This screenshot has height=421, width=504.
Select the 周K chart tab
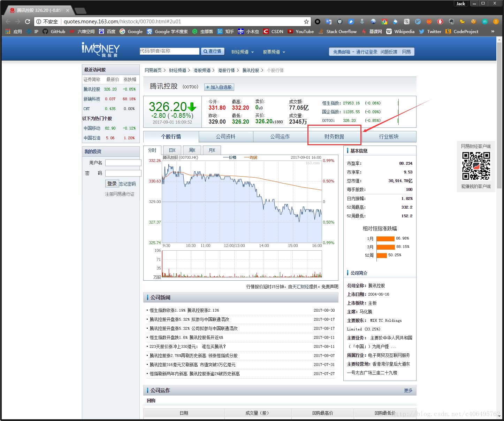coord(192,150)
